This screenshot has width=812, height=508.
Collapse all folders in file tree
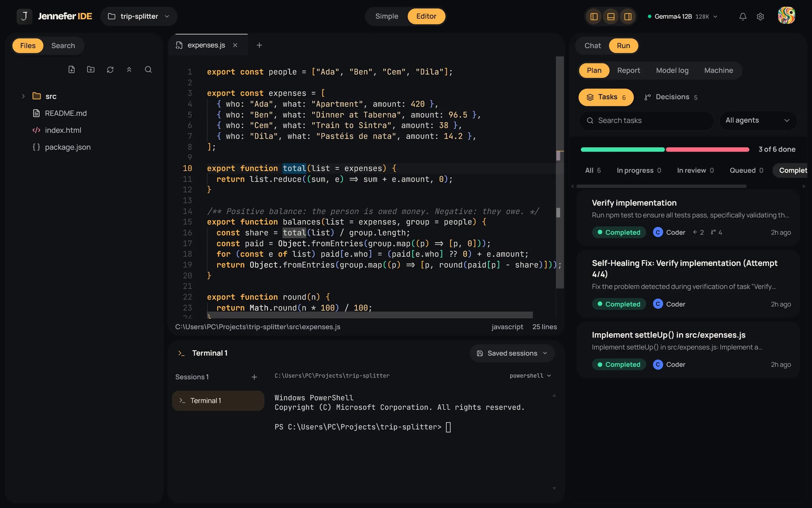coord(129,69)
